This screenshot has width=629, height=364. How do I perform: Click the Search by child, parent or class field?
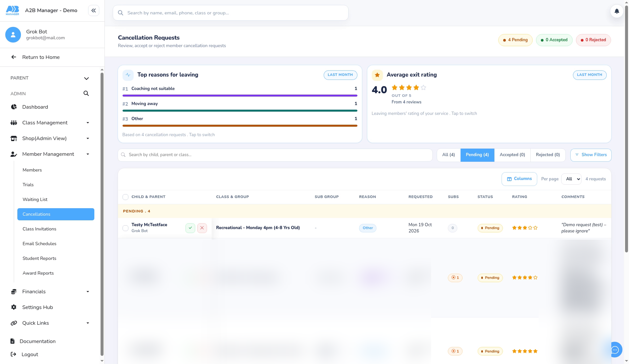[275, 155]
